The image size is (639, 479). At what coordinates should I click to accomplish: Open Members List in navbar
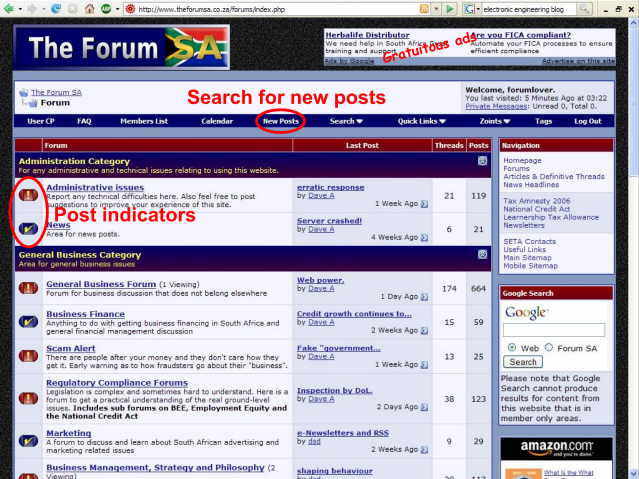[x=144, y=121]
